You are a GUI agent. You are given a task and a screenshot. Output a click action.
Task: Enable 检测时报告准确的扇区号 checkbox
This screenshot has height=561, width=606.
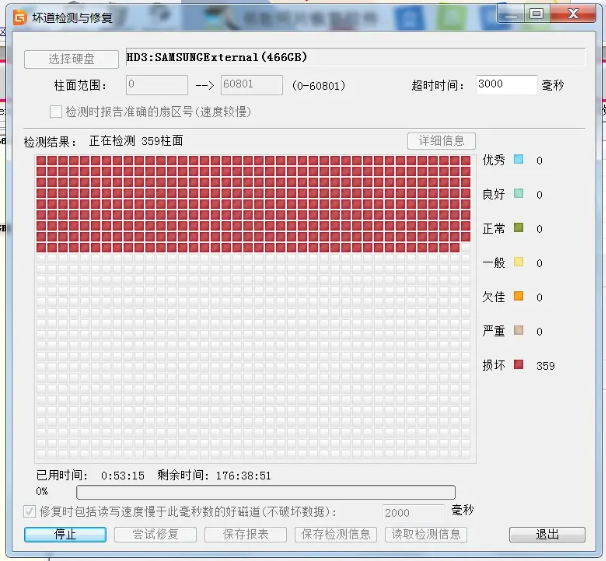tap(56, 111)
